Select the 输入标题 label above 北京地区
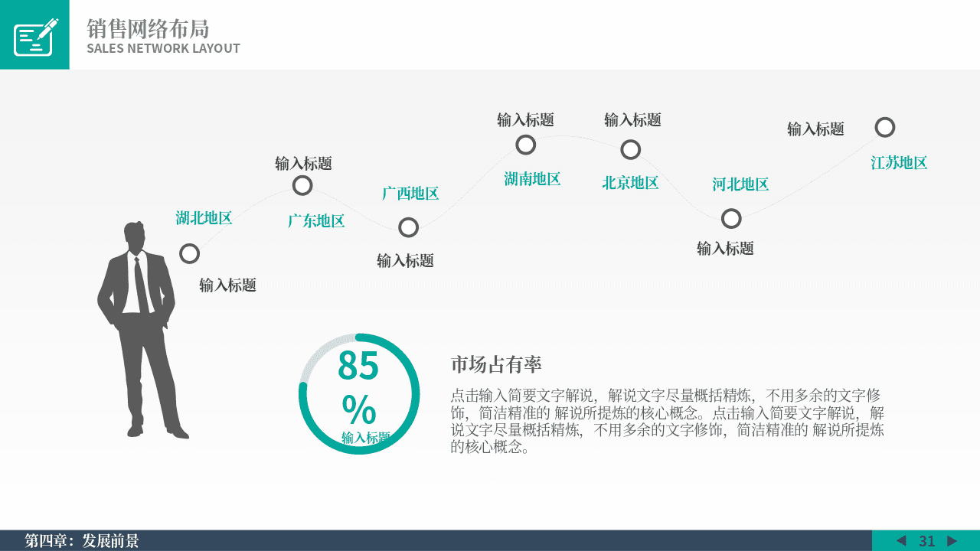 [632, 119]
